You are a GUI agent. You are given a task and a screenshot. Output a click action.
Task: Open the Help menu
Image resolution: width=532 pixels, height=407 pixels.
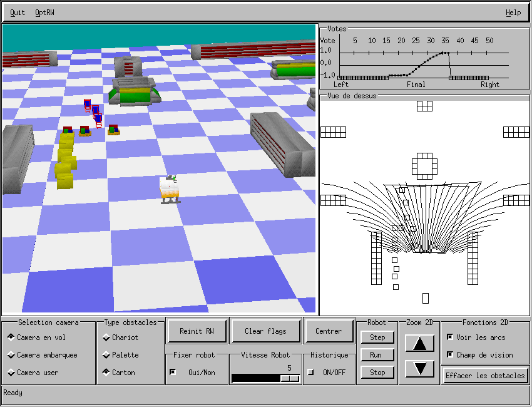tap(513, 13)
